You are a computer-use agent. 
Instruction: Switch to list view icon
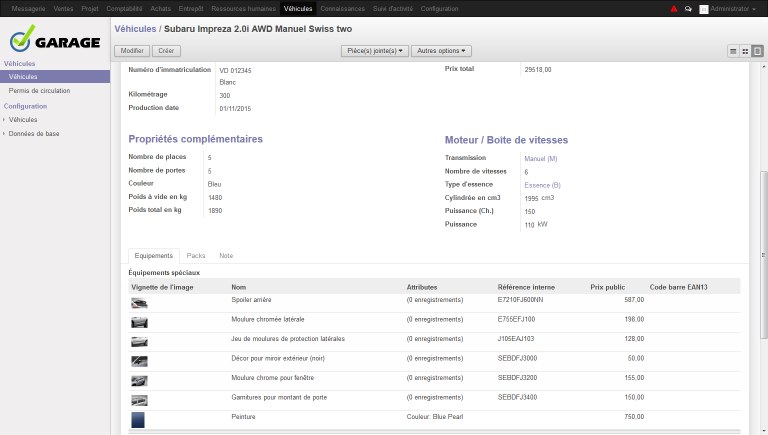point(734,50)
